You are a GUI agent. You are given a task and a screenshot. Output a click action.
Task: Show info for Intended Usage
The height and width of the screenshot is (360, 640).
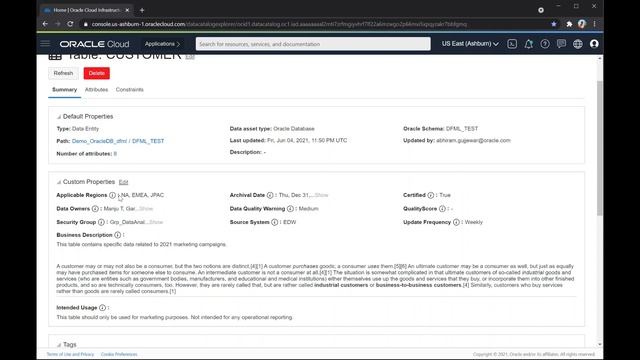click(102, 308)
